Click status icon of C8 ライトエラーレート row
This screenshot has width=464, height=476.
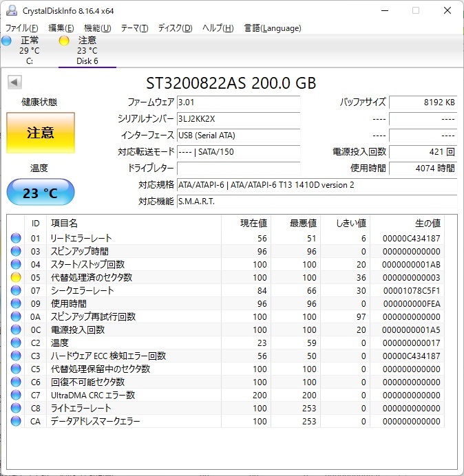(16, 408)
